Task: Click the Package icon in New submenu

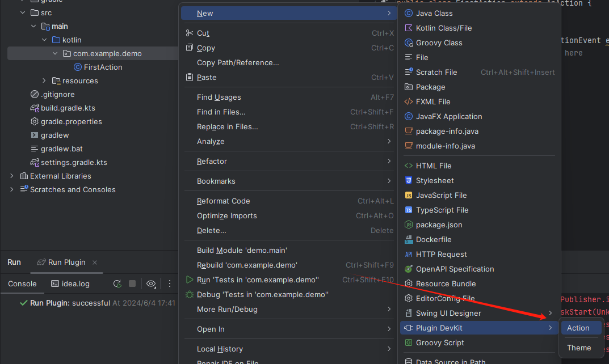Action: pos(408,87)
